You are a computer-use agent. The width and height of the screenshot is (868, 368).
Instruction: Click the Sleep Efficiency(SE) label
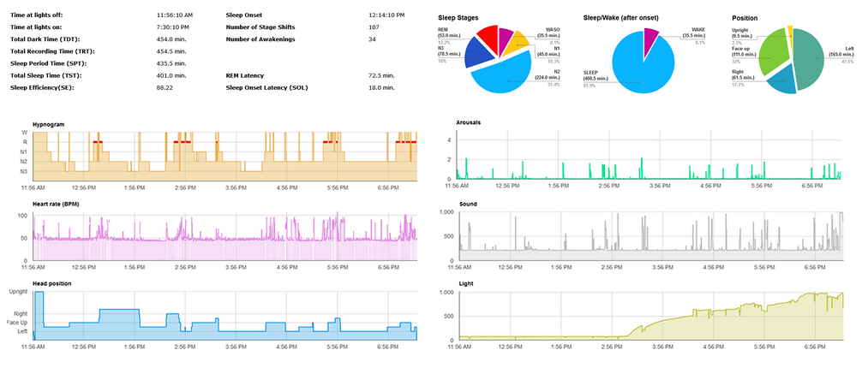[43, 87]
